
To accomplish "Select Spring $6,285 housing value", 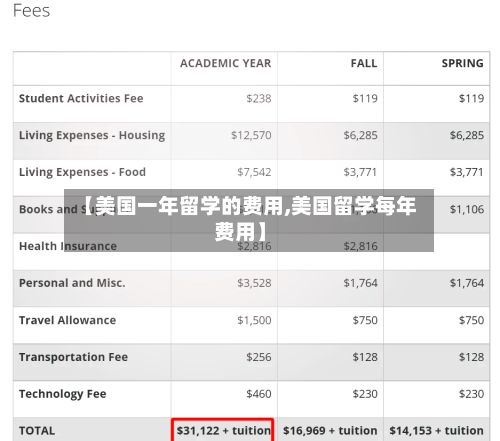I will click(x=467, y=135).
